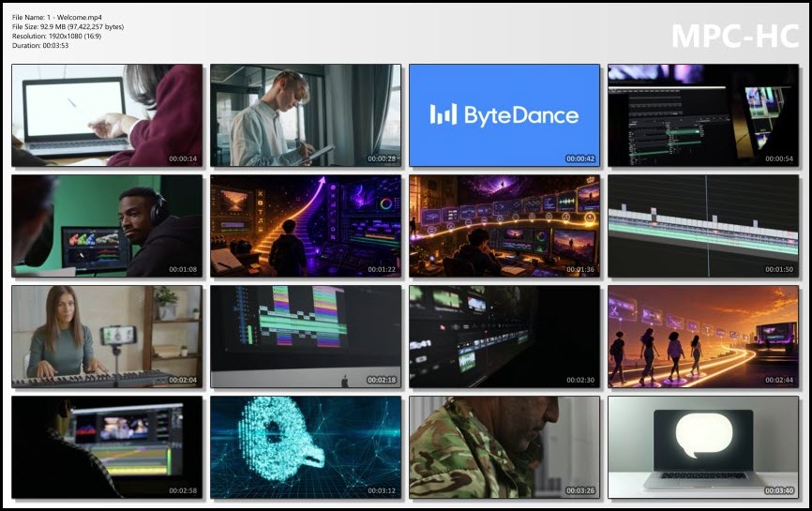Image resolution: width=812 pixels, height=511 pixels.
Task: Click the Duration 00:03:53 text
Action: tap(40, 45)
